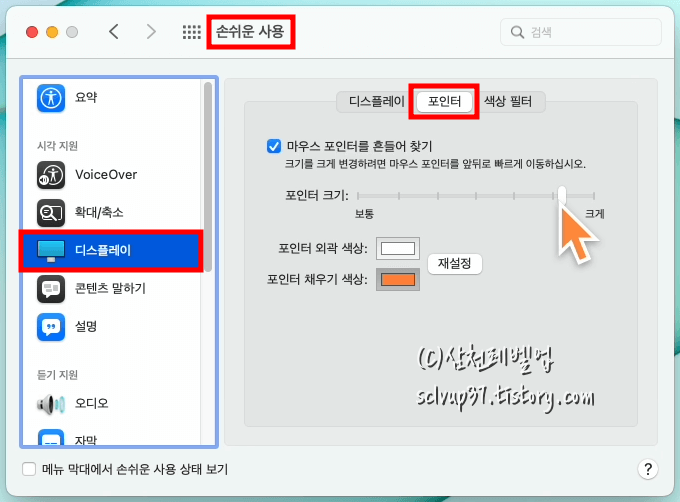
Task: Open the 포인터 외곽 색상 white swatch
Action: tap(398, 248)
